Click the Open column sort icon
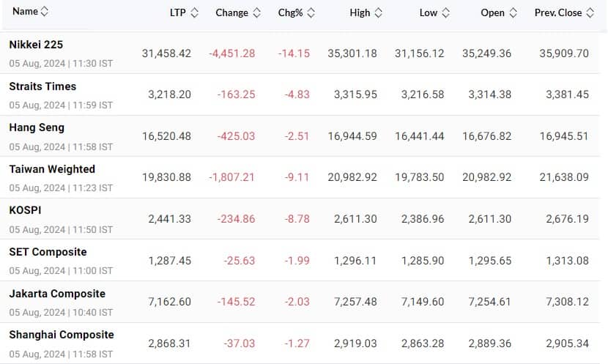The image size is (608, 364). (513, 12)
